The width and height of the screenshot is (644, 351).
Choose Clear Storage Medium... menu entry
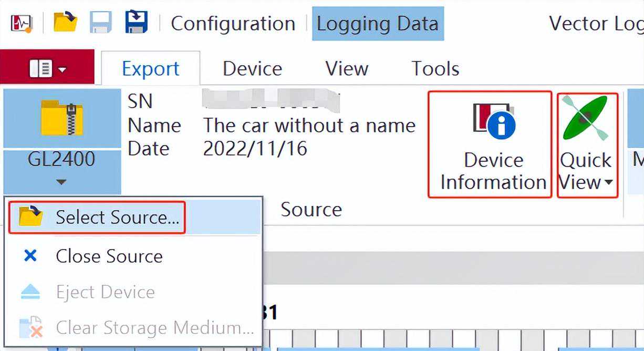click(x=154, y=327)
